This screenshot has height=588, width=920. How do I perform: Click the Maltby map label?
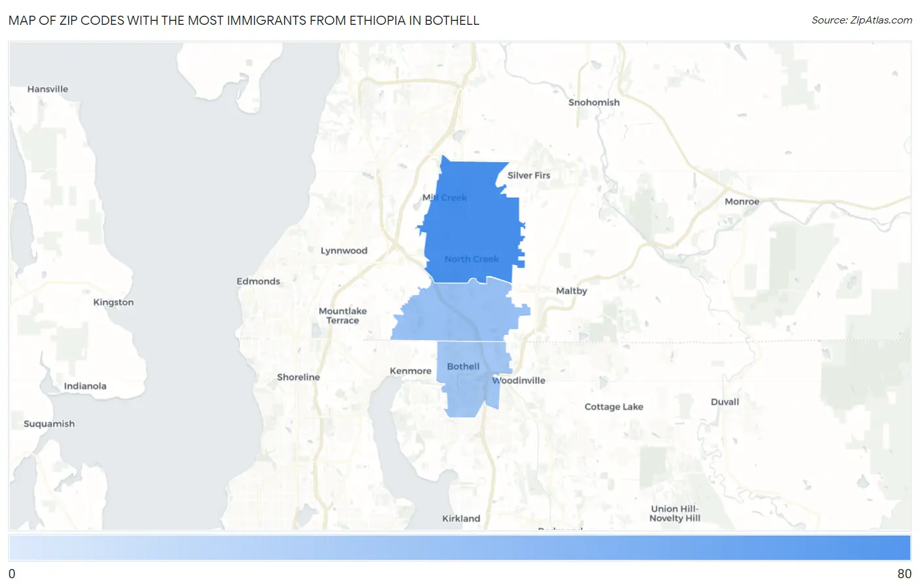(571, 291)
